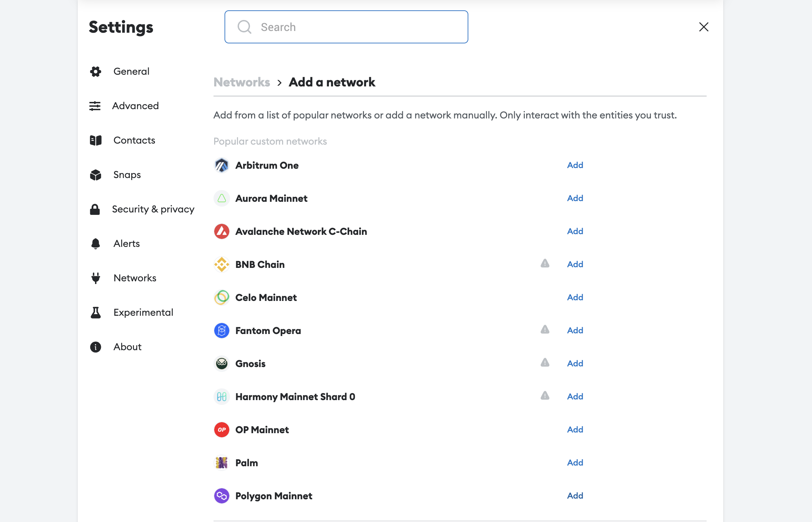Click the Palm logo
The width and height of the screenshot is (812, 522).
tap(221, 463)
